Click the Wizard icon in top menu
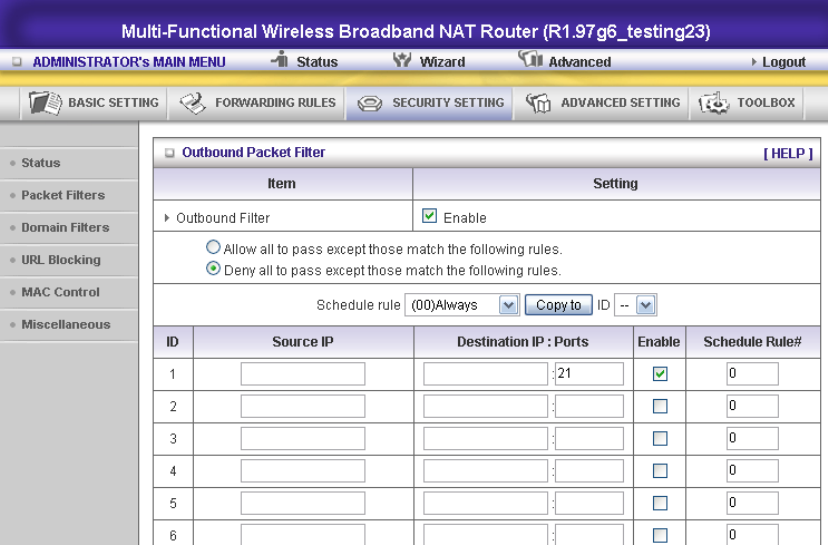Image resolution: width=828 pixels, height=545 pixels. pos(404,61)
